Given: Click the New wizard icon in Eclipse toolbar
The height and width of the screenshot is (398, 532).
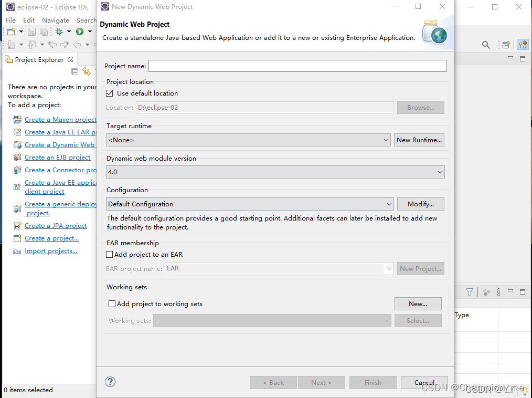Looking at the screenshot, I should 11,32.
